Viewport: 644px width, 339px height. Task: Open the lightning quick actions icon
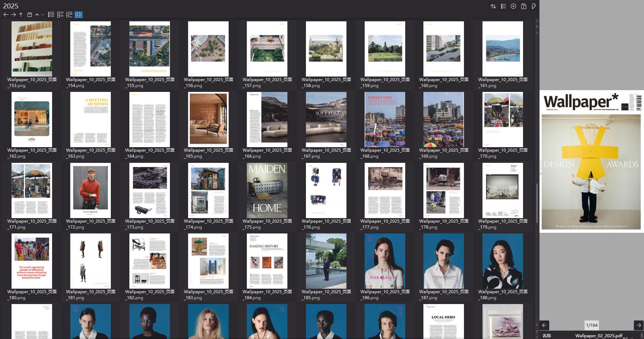click(533, 6)
